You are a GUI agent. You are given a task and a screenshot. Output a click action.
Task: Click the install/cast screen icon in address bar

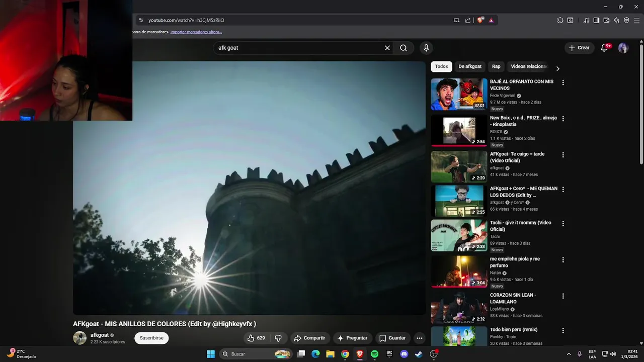[x=456, y=20]
